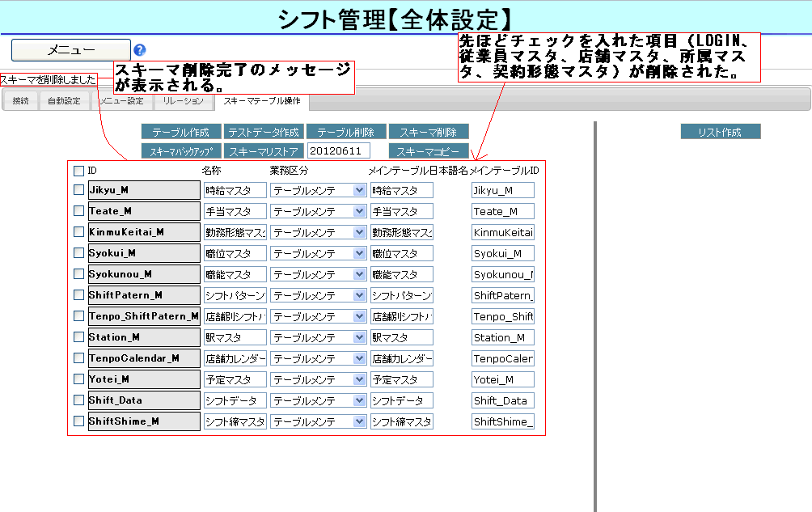Switch to the 自動設定 tab

(64, 101)
